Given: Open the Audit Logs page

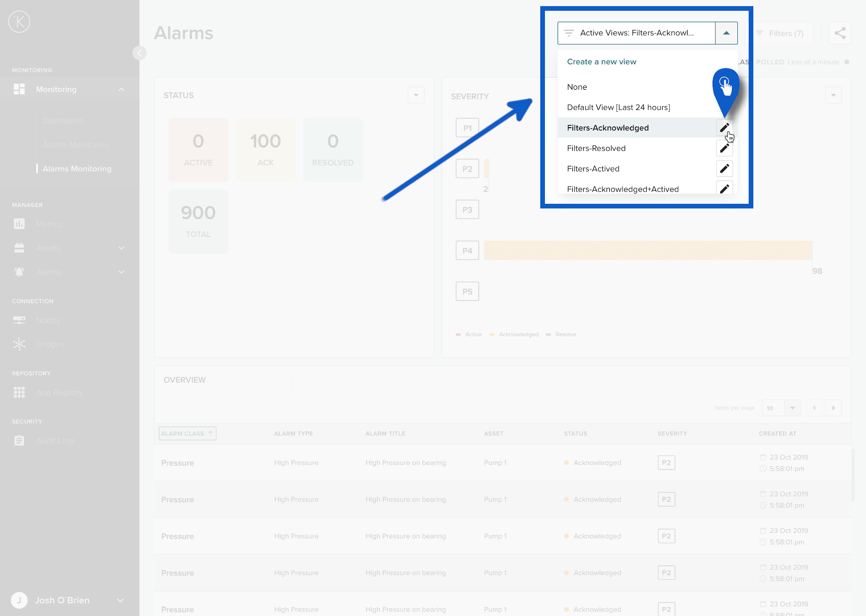Looking at the screenshot, I should tap(55, 441).
